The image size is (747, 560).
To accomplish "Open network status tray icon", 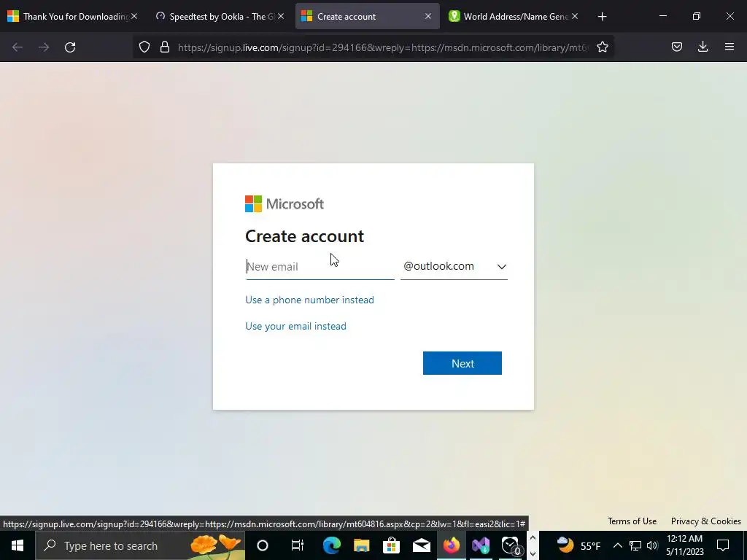I will click(x=635, y=545).
